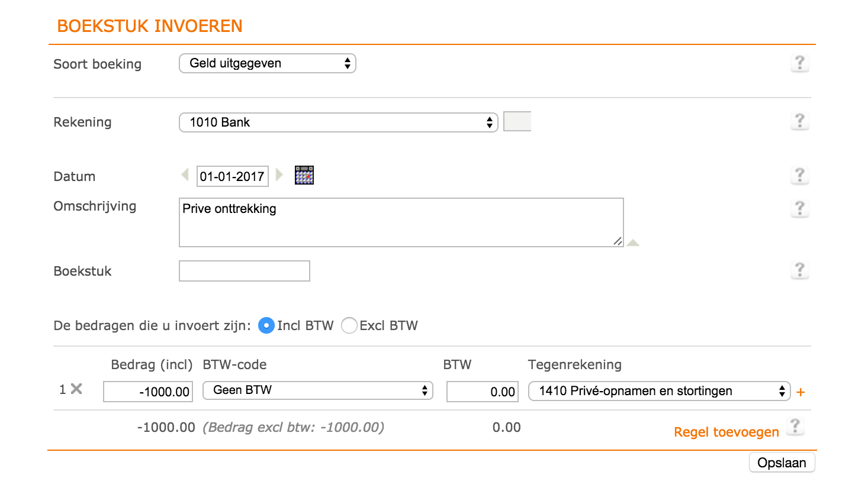
Task: Click the orange plus icon beside Tegenrekening
Action: point(801,392)
